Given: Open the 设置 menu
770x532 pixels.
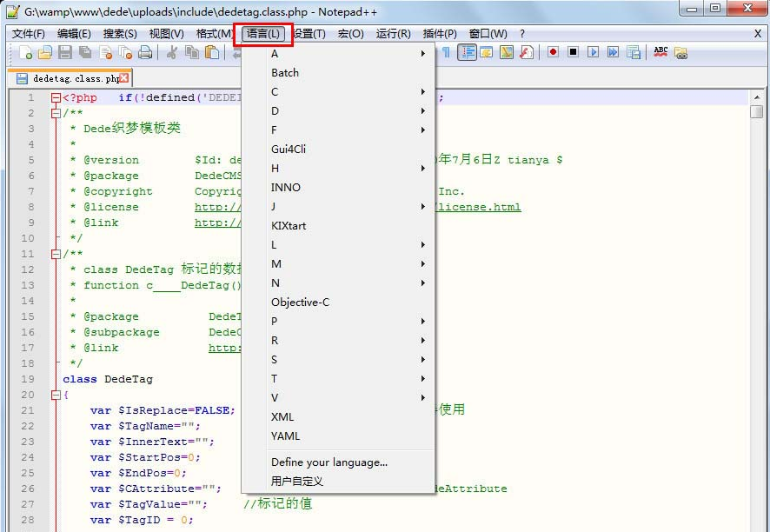Looking at the screenshot, I should [307, 34].
